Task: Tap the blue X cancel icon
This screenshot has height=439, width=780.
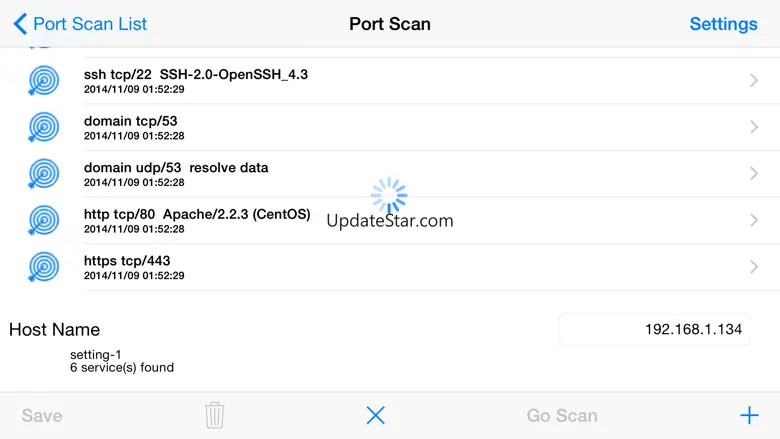Action: coord(375,415)
